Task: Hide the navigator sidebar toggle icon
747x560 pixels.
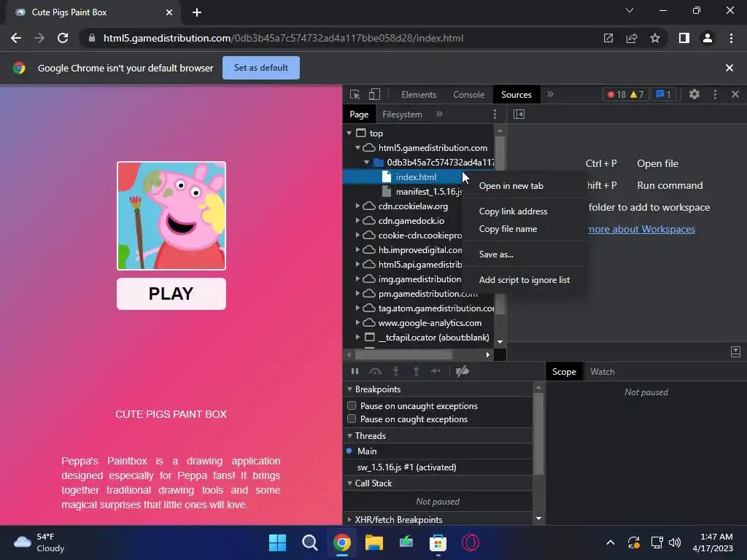Action: [x=519, y=114]
